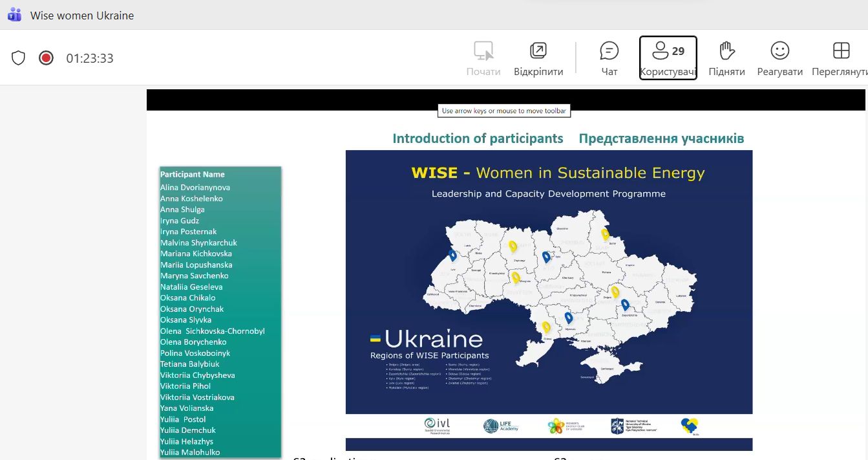Click the meeting timer 01:23:33

coord(90,58)
